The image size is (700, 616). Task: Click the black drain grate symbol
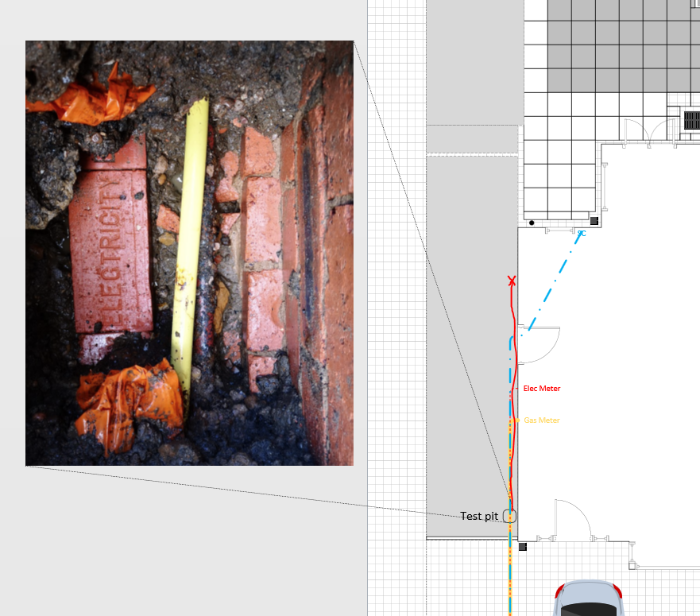coord(692,121)
